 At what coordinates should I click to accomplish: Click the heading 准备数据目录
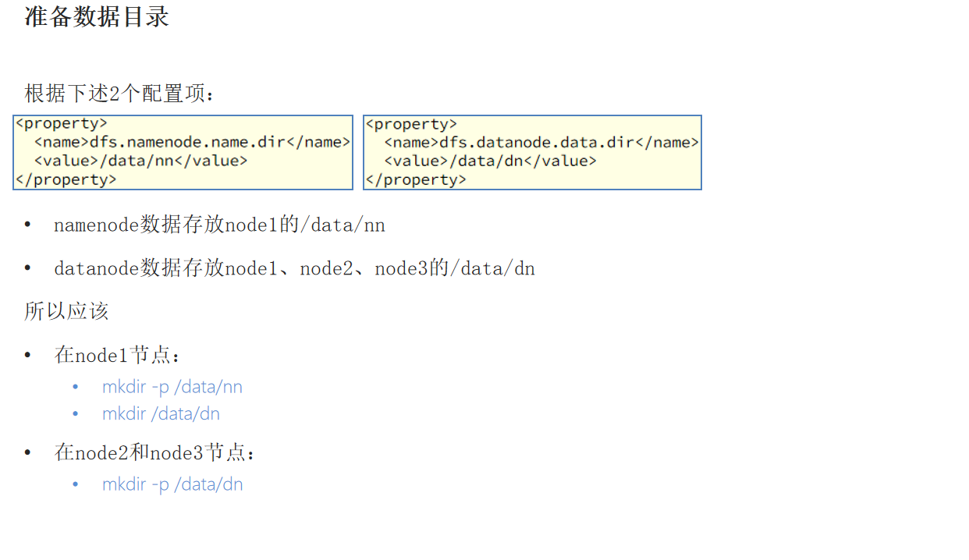point(97,16)
